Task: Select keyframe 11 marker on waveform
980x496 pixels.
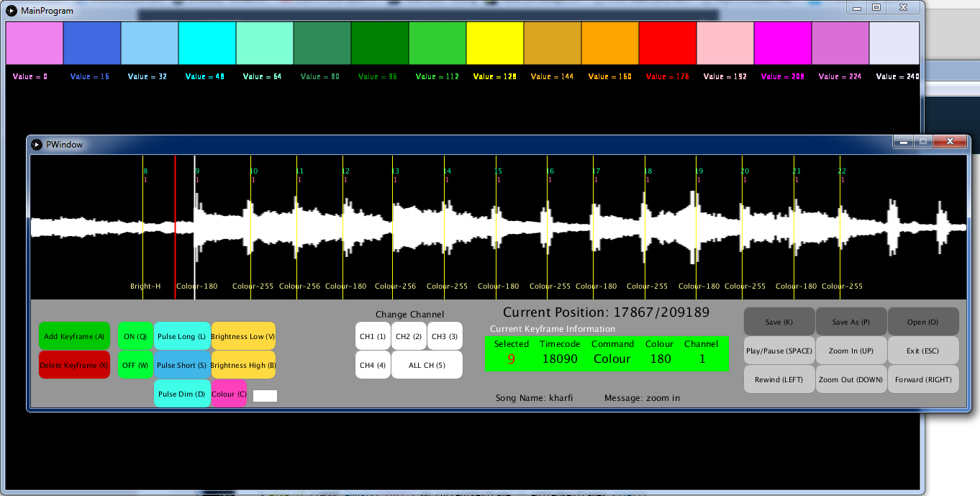Action: click(297, 227)
